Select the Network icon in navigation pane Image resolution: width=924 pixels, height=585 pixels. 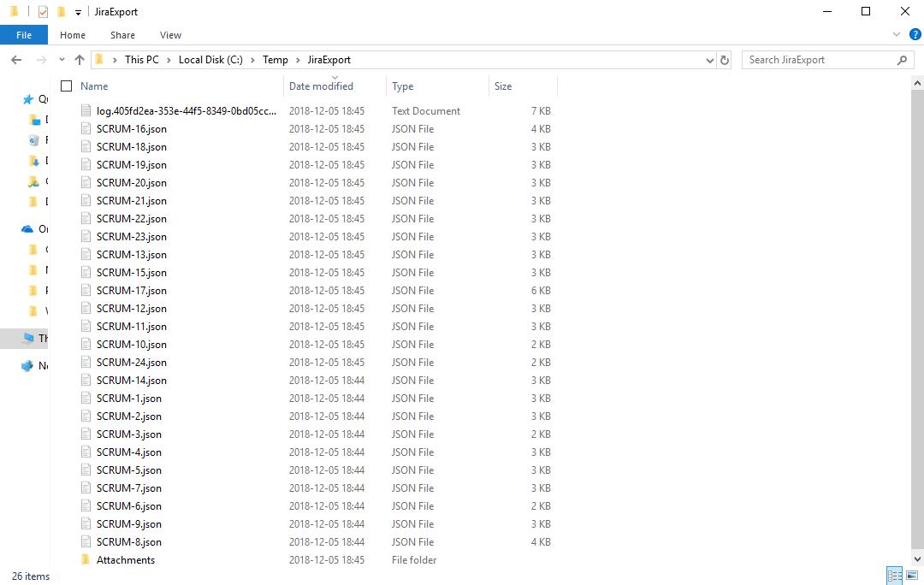27,366
